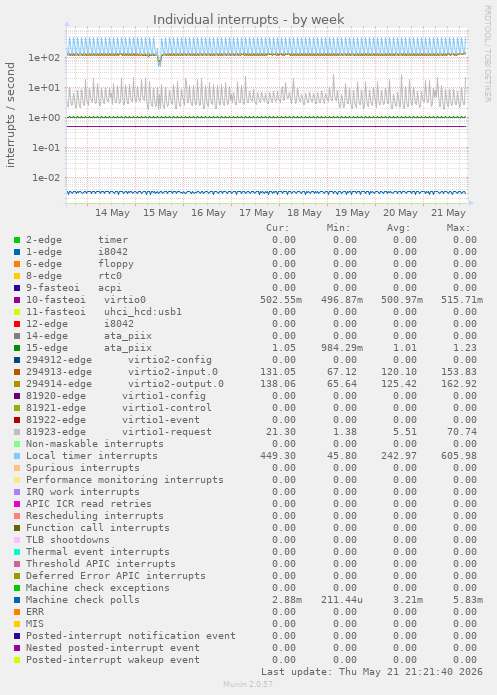Click the Rescheduling interrupts legend label
The height and width of the screenshot is (695, 497).
94,516
